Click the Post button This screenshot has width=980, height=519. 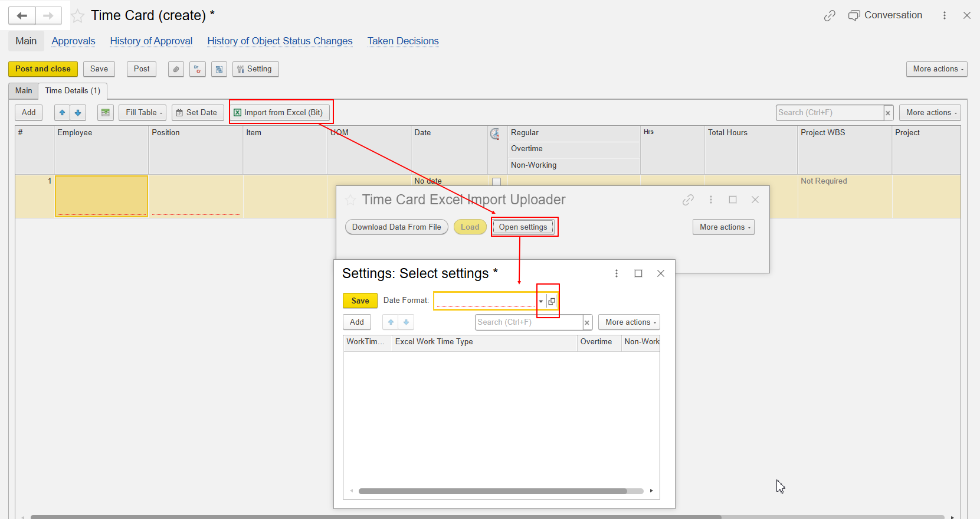pos(142,69)
